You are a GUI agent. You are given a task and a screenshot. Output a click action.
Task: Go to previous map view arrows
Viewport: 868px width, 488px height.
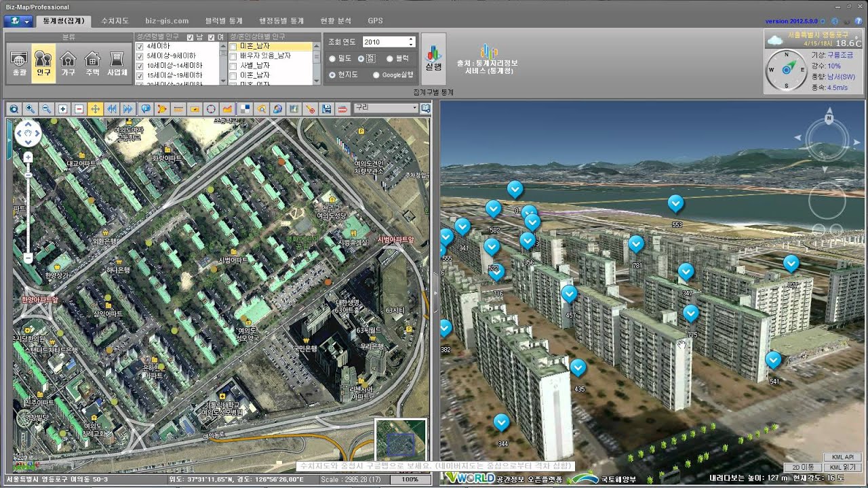coord(111,108)
